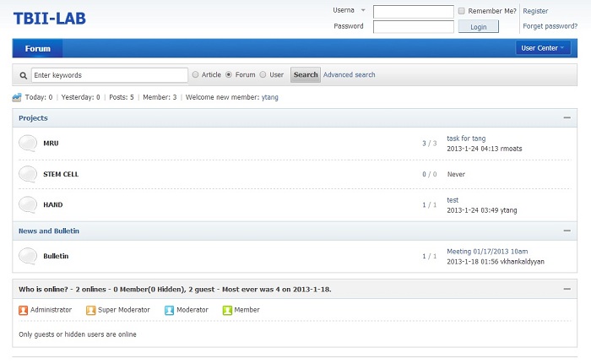Click the green Member legend icon

227,310
